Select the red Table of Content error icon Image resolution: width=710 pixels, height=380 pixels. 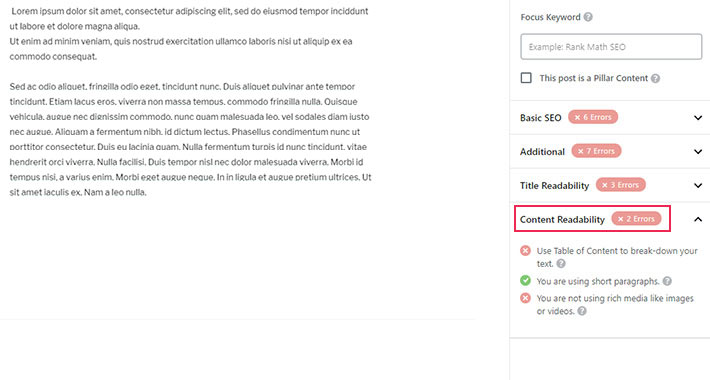[x=525, y=250]
